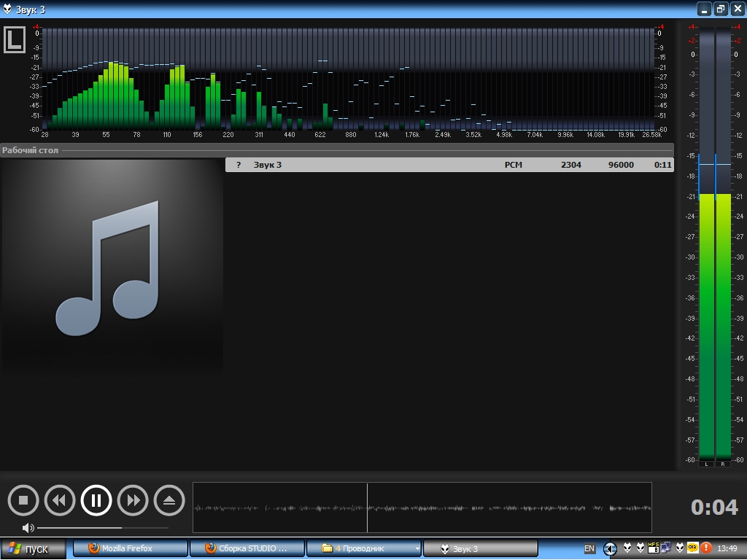Skip to the next track
The image size is (747, 560).
[x=133, y=500]
